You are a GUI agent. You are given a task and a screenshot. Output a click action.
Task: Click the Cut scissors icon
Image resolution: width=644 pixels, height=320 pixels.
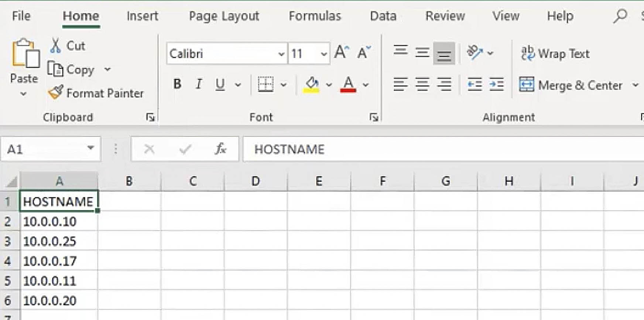(x=55, y=45)
